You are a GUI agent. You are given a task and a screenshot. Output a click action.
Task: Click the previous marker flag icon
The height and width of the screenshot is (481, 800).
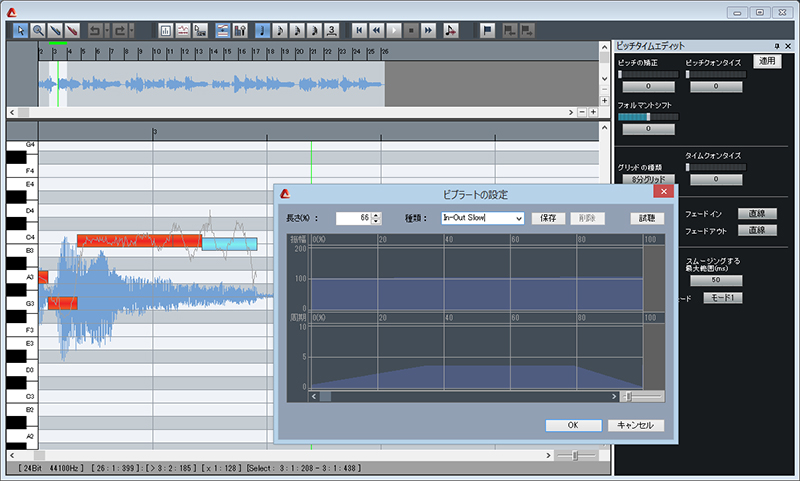click(509, 31)
